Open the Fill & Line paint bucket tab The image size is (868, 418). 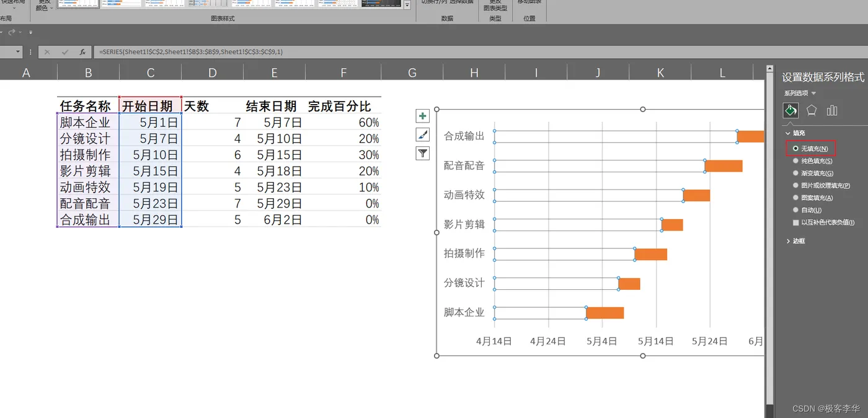[790, 110]
